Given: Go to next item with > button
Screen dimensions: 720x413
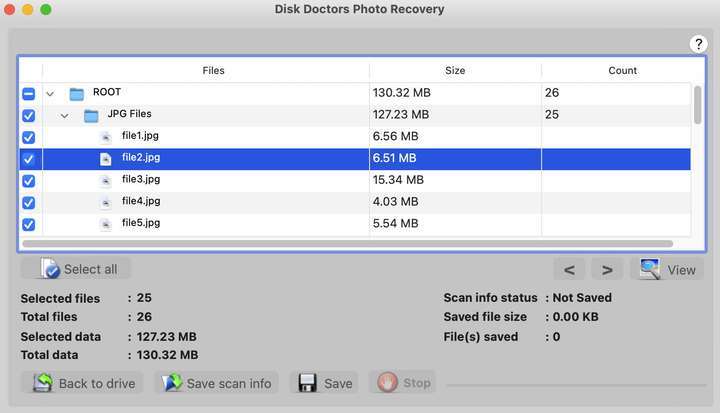Looking at the screenshot, I should click(x=607, y=270).
